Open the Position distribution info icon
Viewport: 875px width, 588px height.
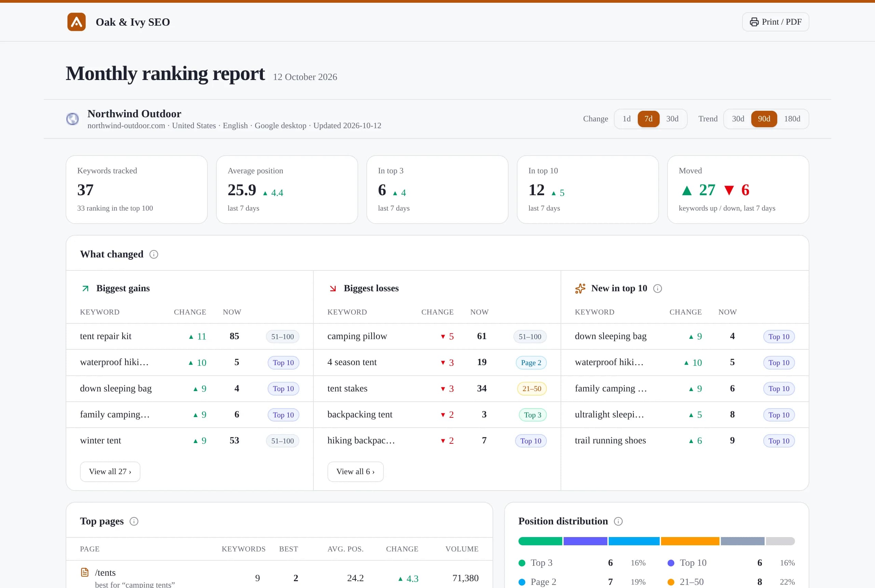618,521
